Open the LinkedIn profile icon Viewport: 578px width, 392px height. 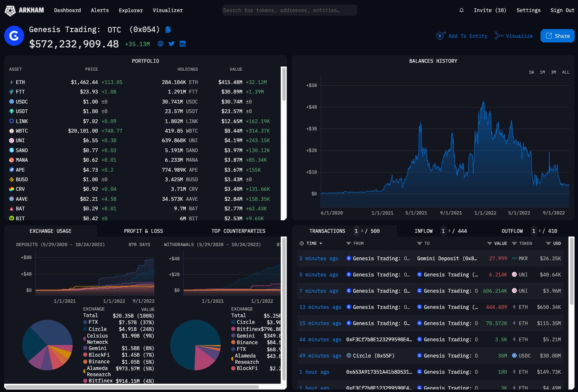tap(182, 44)
